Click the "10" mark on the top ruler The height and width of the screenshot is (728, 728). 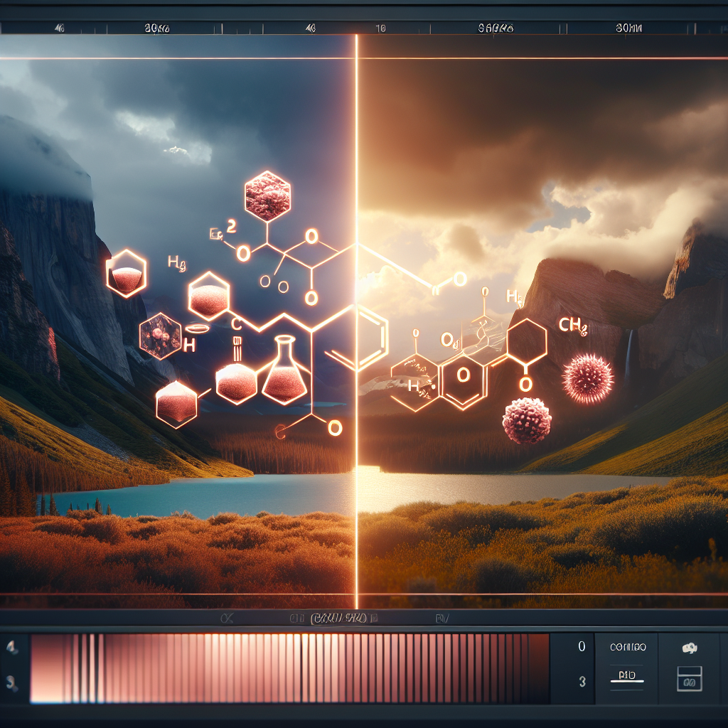tap(380, 28)
